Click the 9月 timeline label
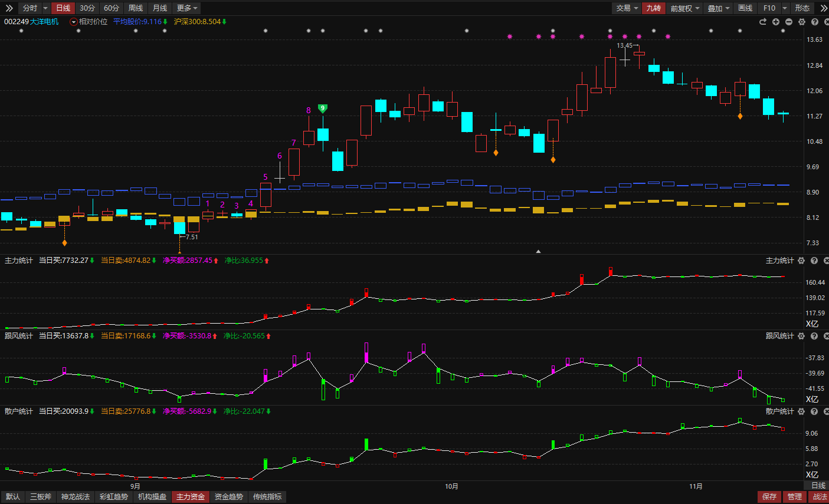829x504 pixels. 135,486
